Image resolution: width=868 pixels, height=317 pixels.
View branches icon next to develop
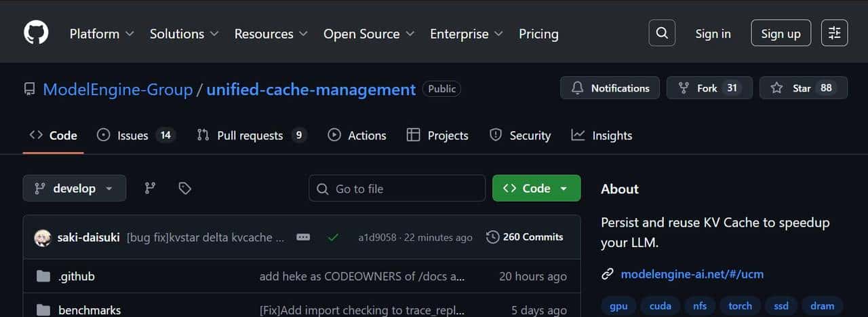(151, 189)
